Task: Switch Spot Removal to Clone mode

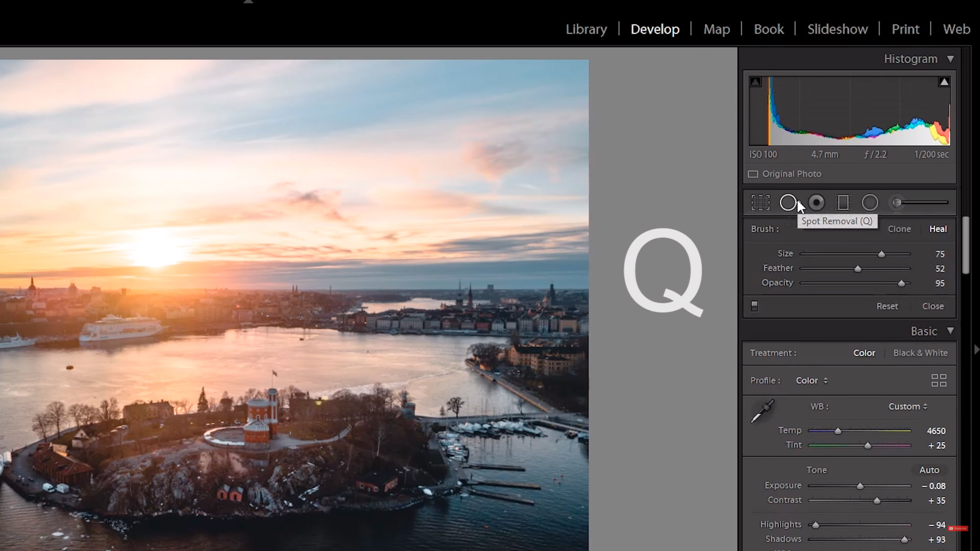Action: tap(899, 229)
